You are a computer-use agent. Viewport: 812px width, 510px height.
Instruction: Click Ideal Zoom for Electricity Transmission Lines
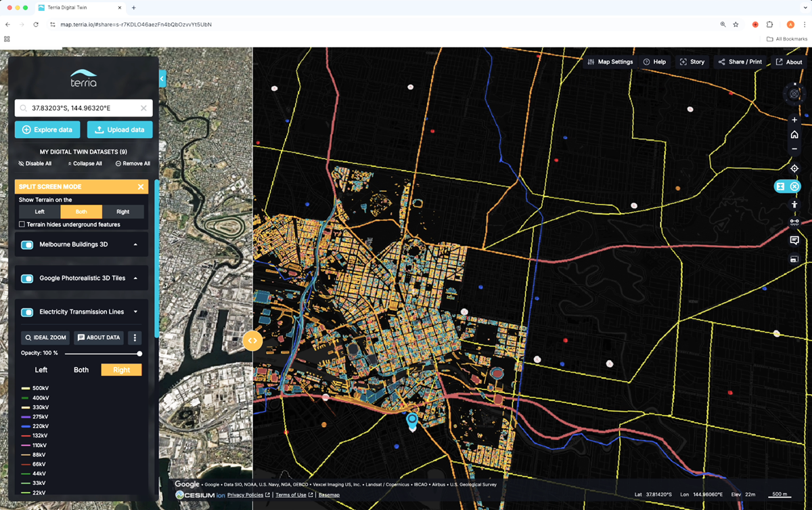(x=45, y=337)
